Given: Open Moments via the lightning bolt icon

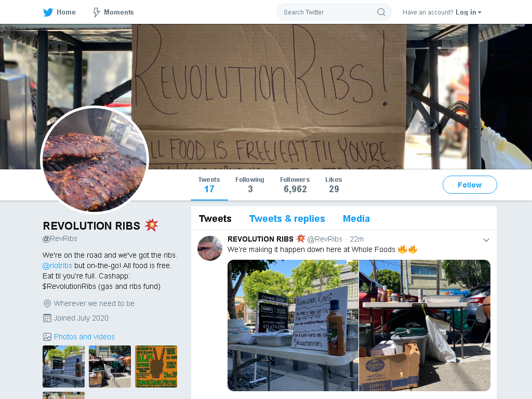Looking at the screenshot, I should [96, 12].
